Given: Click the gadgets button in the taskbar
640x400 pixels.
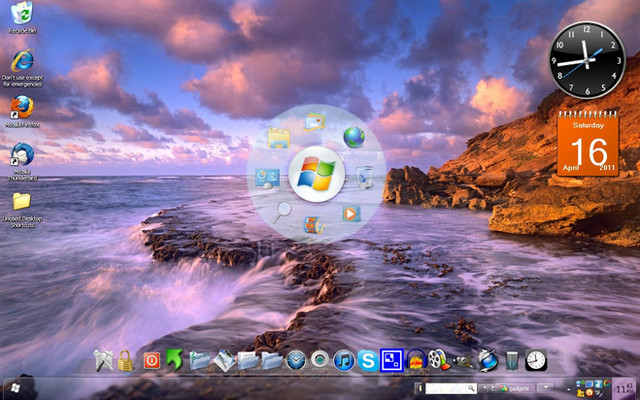Looking at the screenshot, I should [x=515, y=388].
